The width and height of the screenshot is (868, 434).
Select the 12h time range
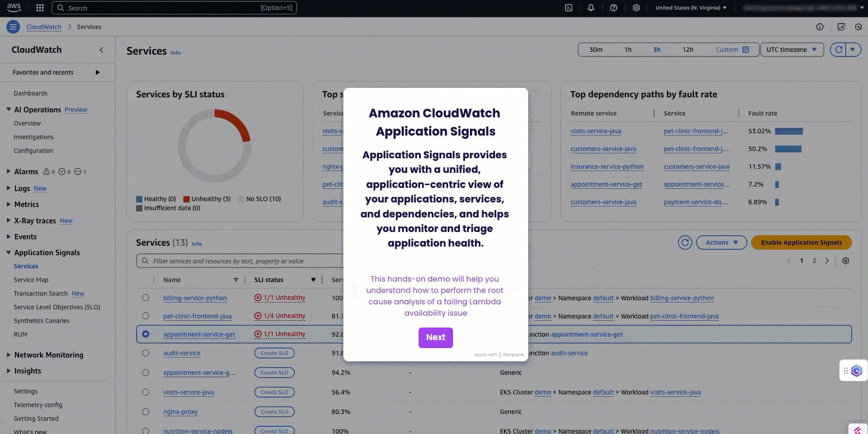pyautogui.click(x=688, y=50)
